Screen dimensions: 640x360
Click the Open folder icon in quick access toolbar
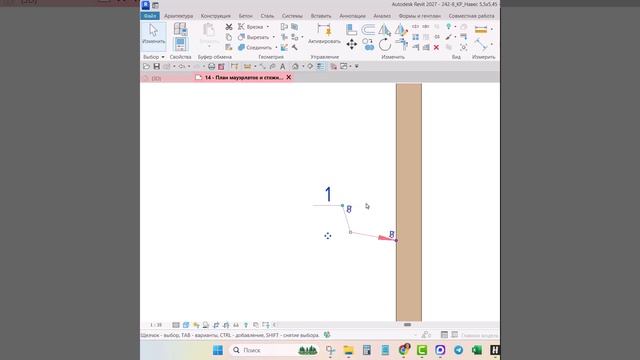[x=146, y=66]
